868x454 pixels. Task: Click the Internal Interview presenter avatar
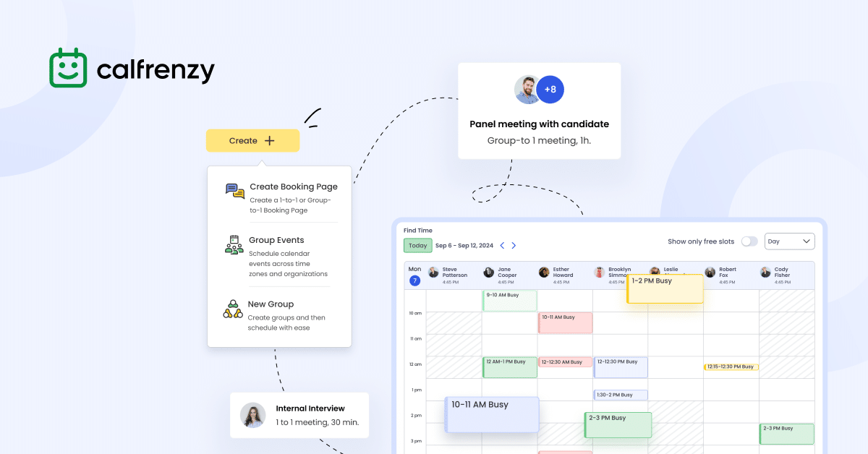[252, 415]
